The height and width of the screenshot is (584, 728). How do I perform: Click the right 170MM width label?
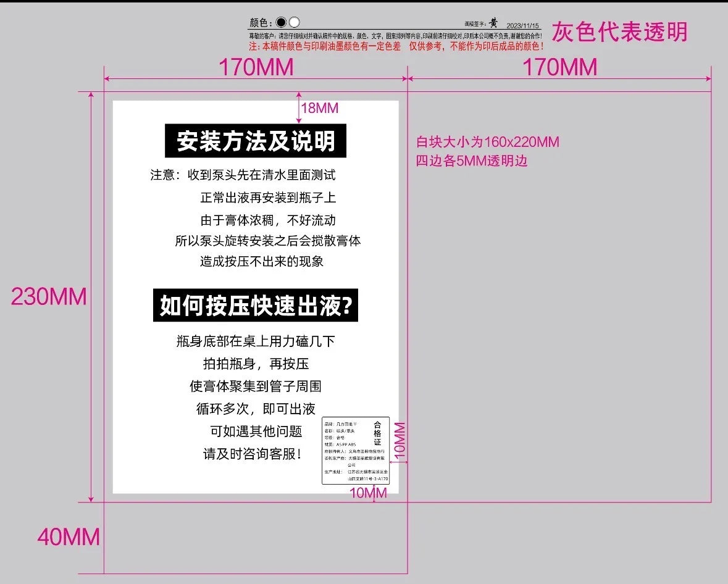559,67
